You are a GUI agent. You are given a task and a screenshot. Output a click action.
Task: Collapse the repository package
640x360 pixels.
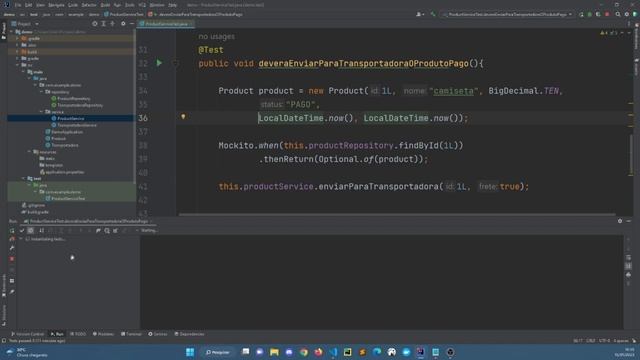42,92
